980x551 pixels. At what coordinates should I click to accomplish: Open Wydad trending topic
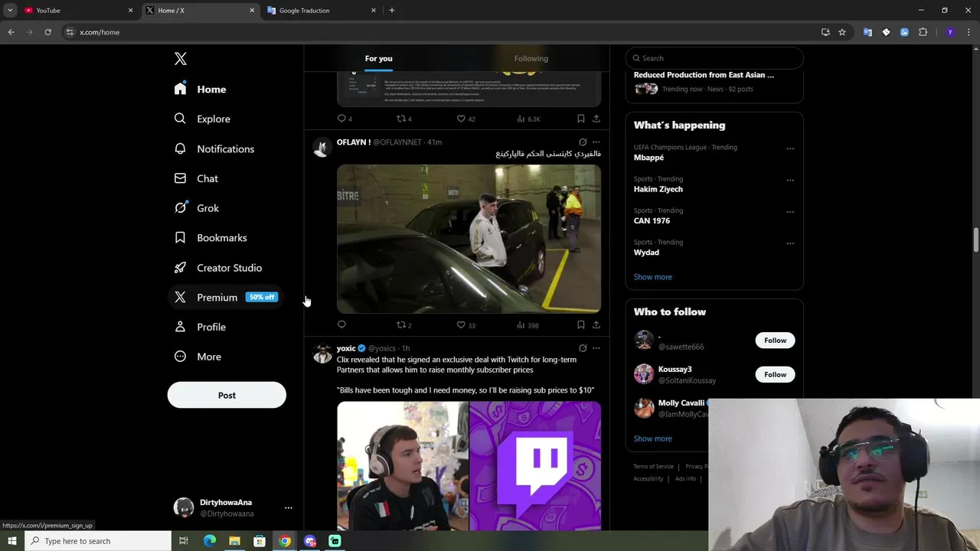[646, 252]
